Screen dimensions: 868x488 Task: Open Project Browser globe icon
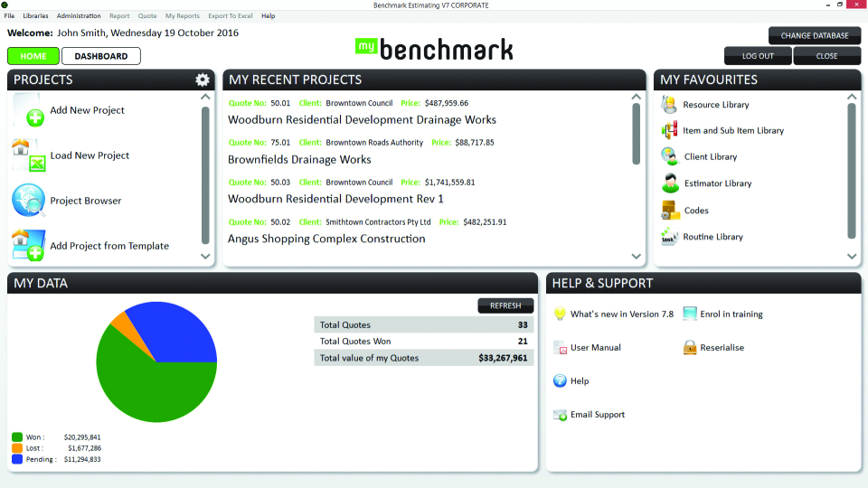click(x=29, y=201)
